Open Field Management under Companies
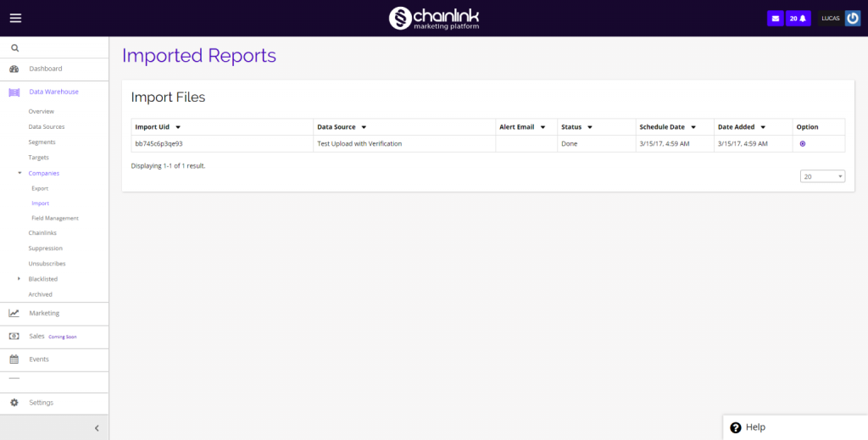 (x=55, y=218)
